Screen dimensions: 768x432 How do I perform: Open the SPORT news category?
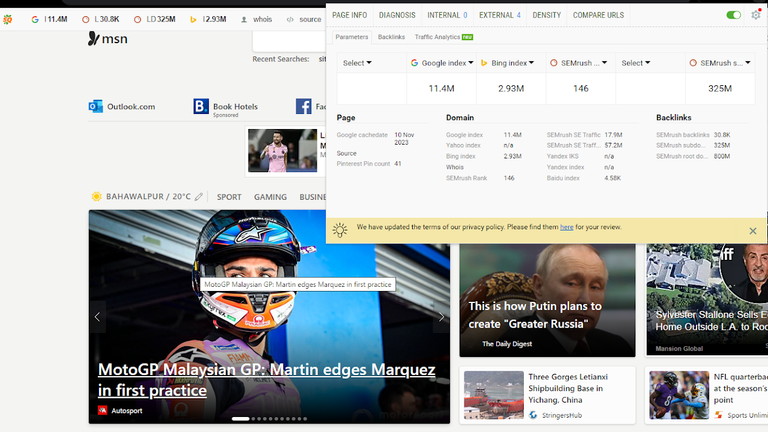(229, 197)
